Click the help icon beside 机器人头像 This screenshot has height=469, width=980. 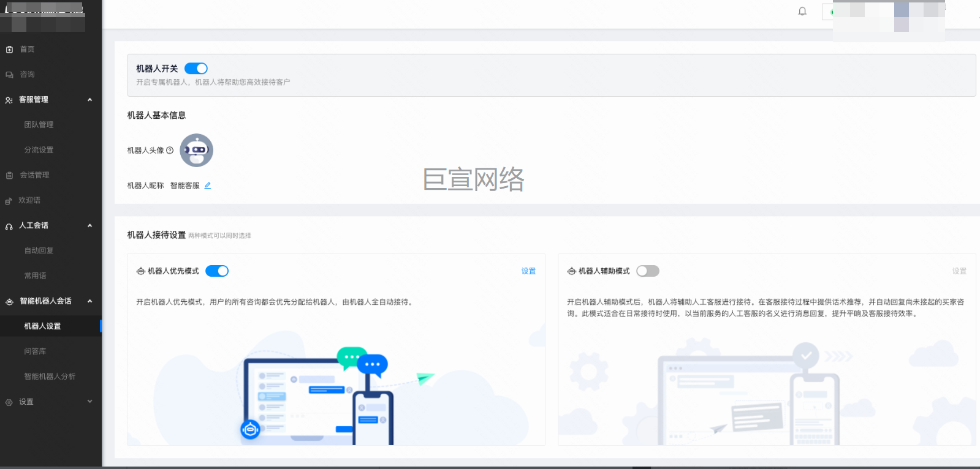point(170,151)
